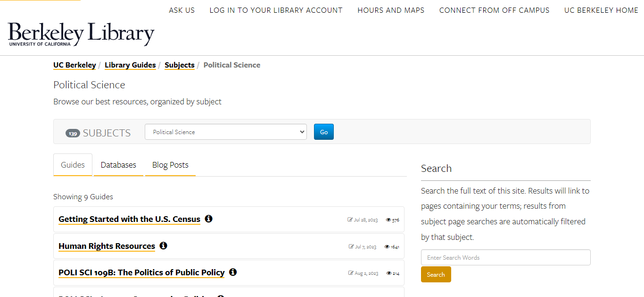The width and height of the screenshot is (644, 297).
Task: Open info icon for Getting Started with U.S. Census
Action: [x=209, y=219]
